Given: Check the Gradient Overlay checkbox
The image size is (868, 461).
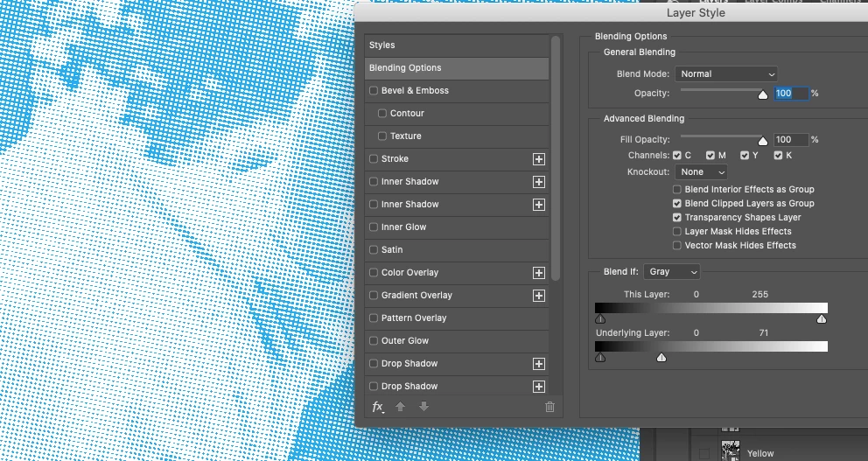Looking at the screenshot, I should (x=374, y=295).
